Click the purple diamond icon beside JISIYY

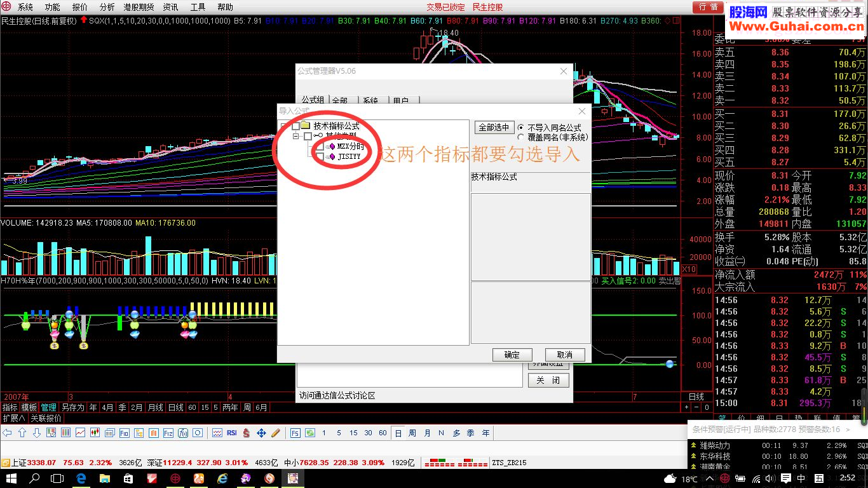point(332,156)
